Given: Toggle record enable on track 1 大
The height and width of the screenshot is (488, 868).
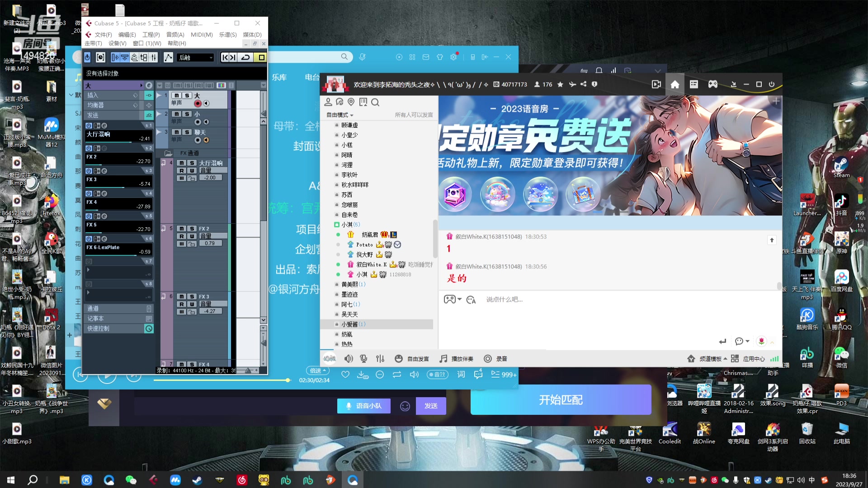Looking at the screenshot, I should (198, 103).
